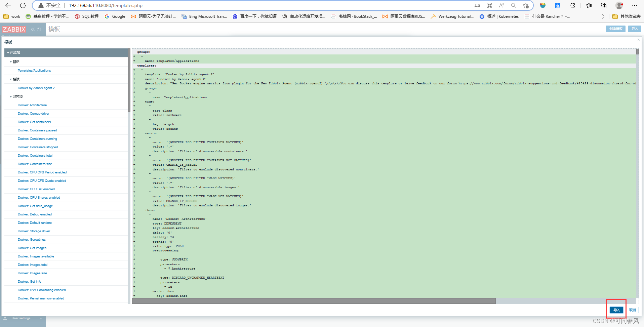Viewport: 644px width, 327px height.
Task: Close the template import dialog with the X
Action: click(639, 40)
